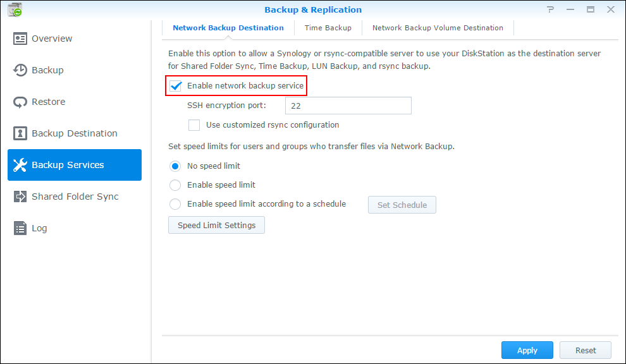Image resolution: width=626 pixels, height=364 pixels.
Task: Open help via question mark icon
Action: (551, 9)
